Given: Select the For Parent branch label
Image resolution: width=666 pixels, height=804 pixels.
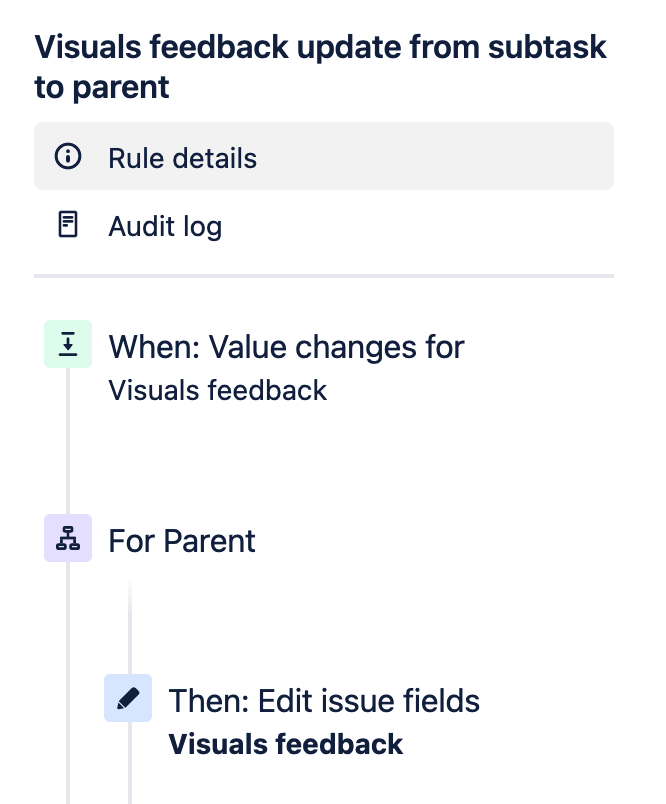Looking at the screenshot, I should point(182,541).
